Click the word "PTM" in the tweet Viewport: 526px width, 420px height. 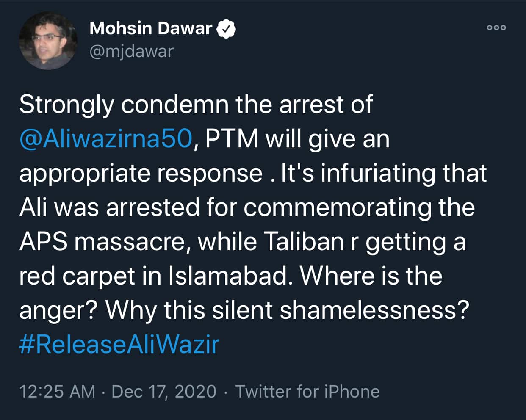pyautogui.click(x=232, y=139)
